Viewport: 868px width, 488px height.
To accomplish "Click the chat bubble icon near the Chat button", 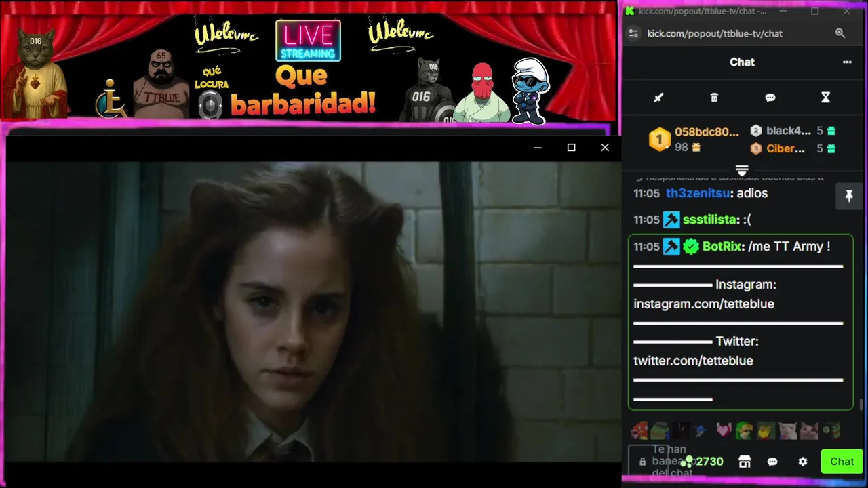I will [x=772, y=462].
